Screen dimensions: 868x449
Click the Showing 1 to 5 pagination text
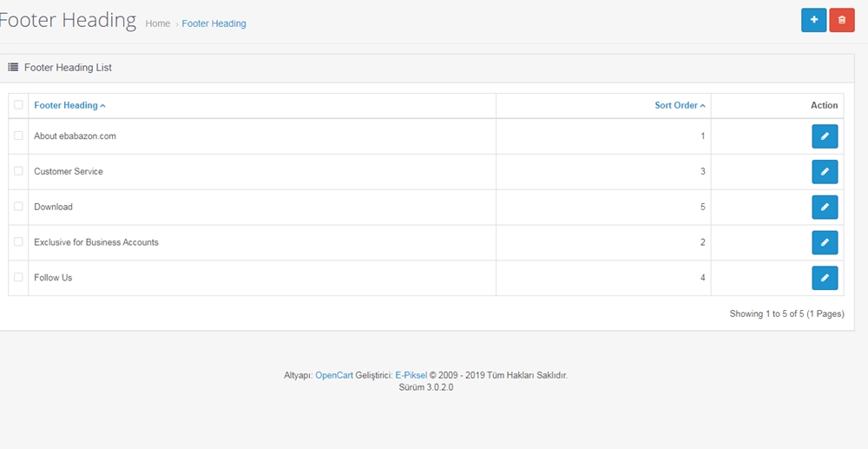pyautogui.click(x=786, y=314)
